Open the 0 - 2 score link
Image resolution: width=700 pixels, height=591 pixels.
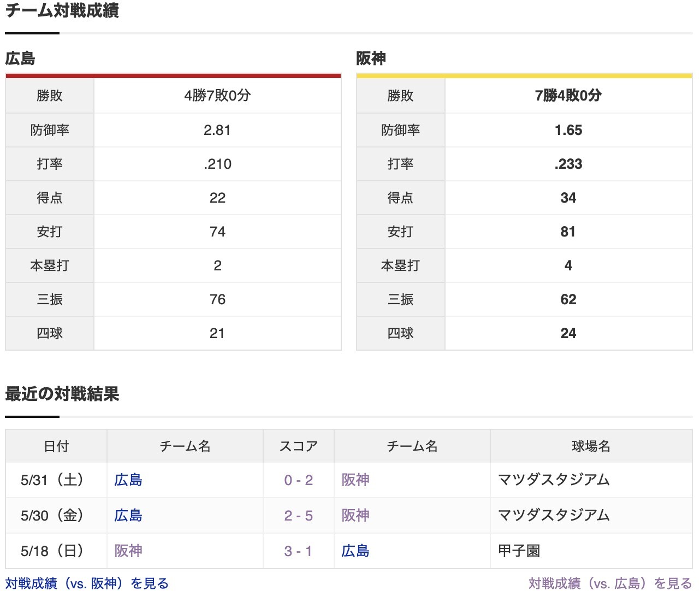(299, 480)
